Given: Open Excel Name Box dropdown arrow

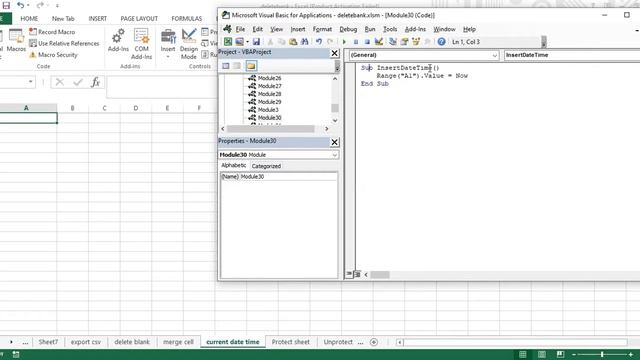Looking at the screenshot, I should coord(31,82).
